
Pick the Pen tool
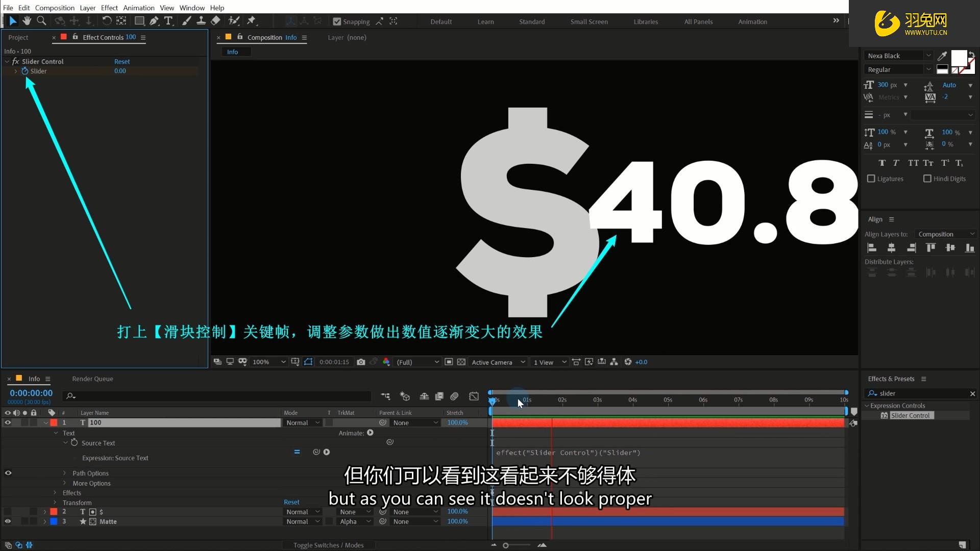154,21
